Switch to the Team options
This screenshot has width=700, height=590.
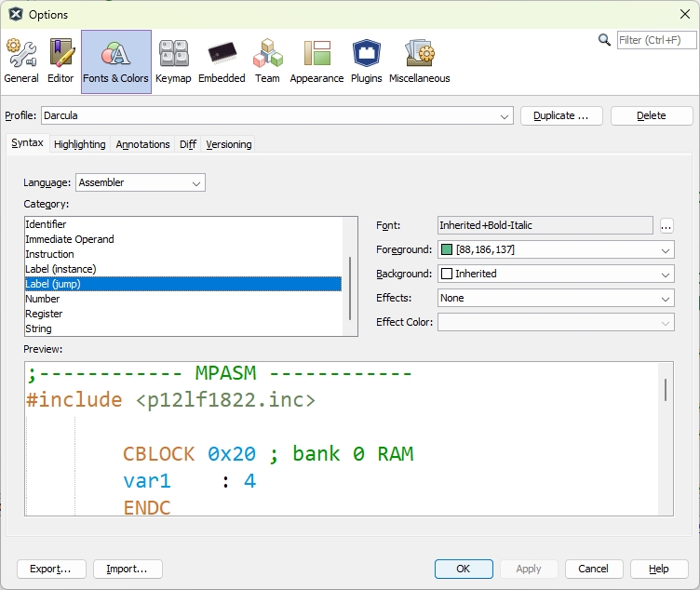pyautogui.click(x=267, y=61)
